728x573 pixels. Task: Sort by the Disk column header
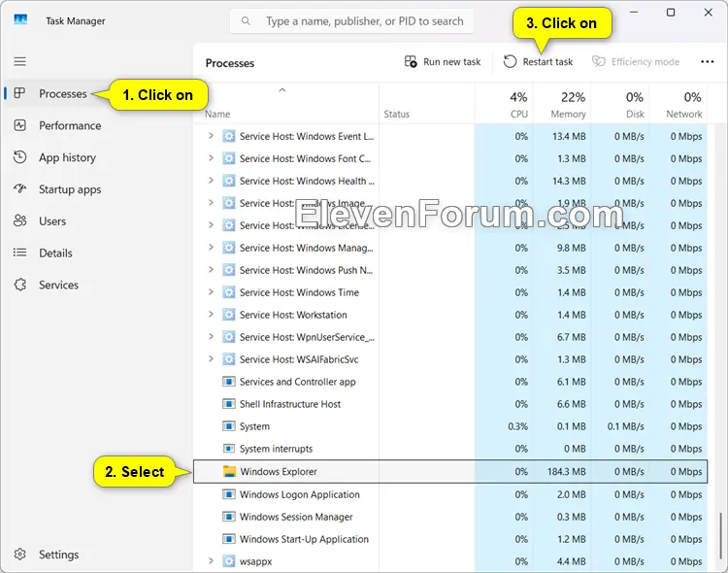tap(620, 105)
